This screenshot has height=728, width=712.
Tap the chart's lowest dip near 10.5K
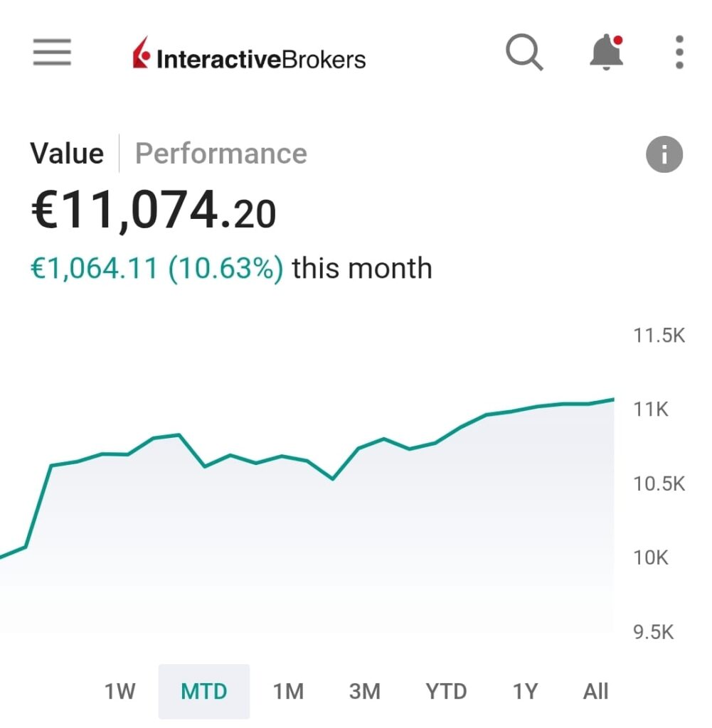click(x=332, y=478)
